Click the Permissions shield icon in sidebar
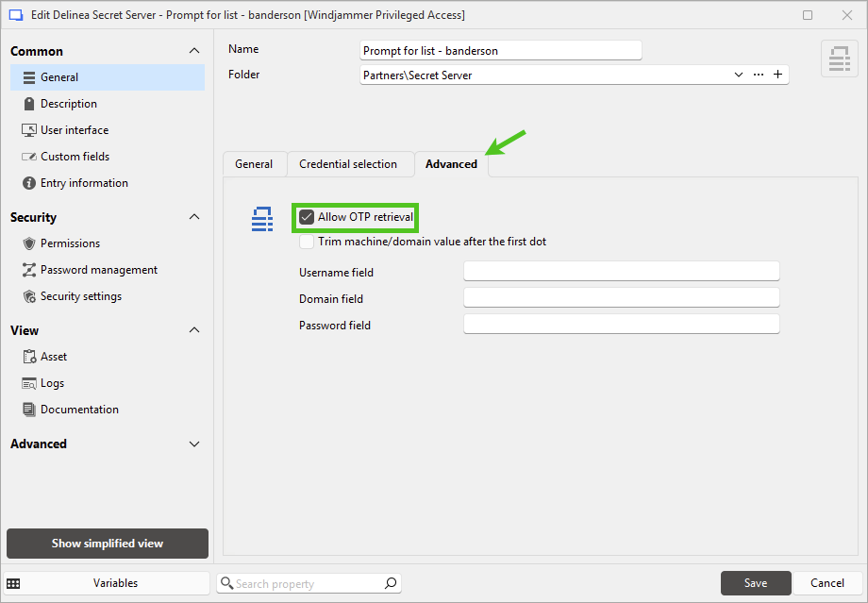The width and height of the screenshot is (868, 603). 29,243
